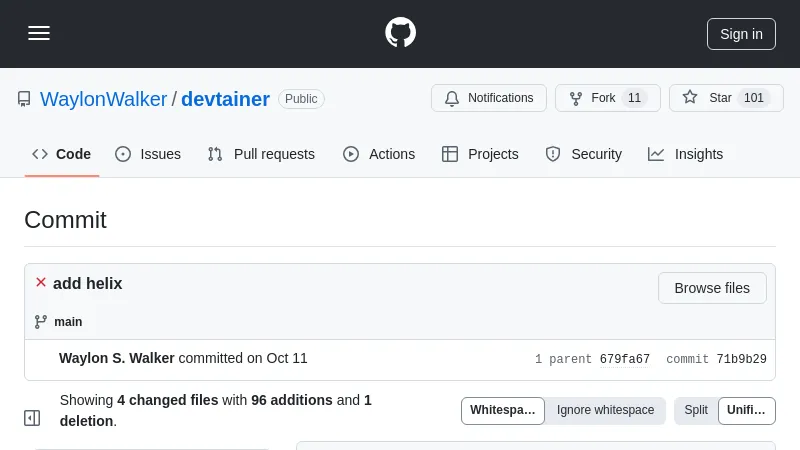The image size is (800, 450).
Task: Go to the Actions tab
Action: pyautogui.click(x=379, y=154)
